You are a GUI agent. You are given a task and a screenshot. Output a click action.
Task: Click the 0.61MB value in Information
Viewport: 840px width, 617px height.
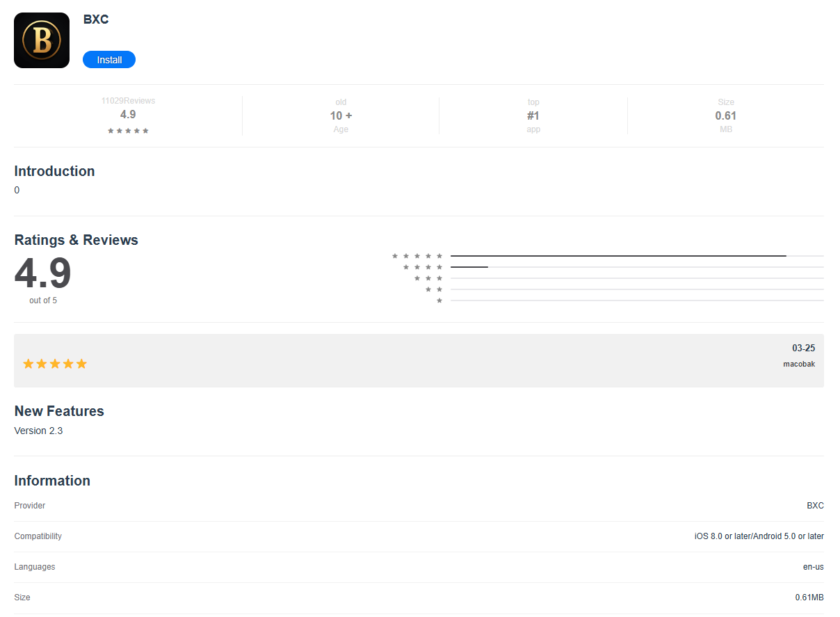809,598
